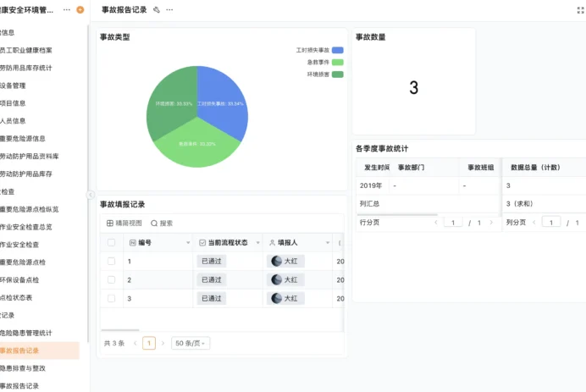Viewport: 586px width, 392px height.
Task: Open 设备管理 in the sidebar
Action: 13,86
